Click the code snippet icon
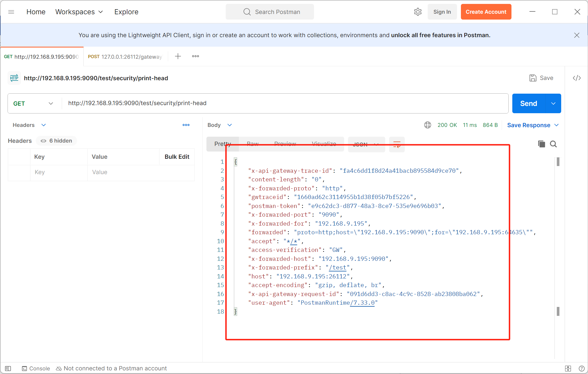The height and width of the screenshot is (374, 588). (x=577, y=78)
